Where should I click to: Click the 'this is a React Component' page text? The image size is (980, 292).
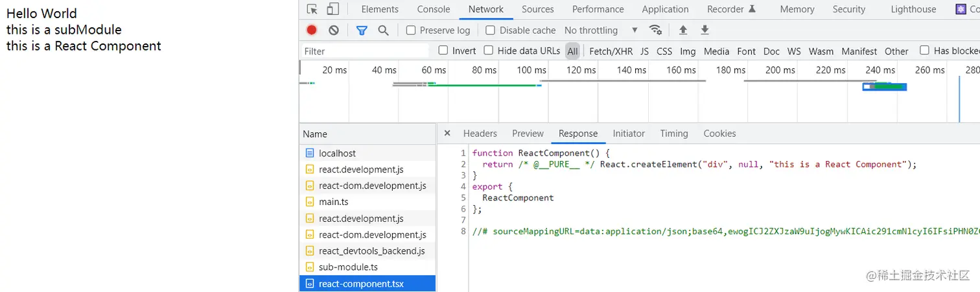pos(84,46)
